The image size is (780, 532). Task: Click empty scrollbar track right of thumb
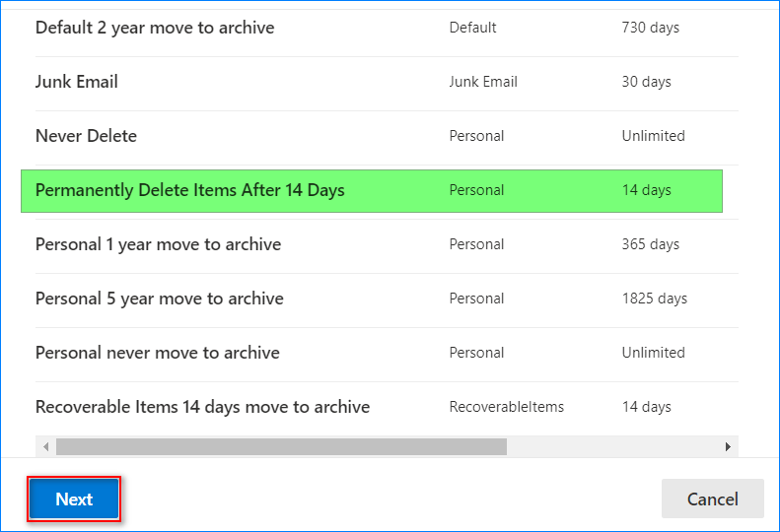point(611,447)
